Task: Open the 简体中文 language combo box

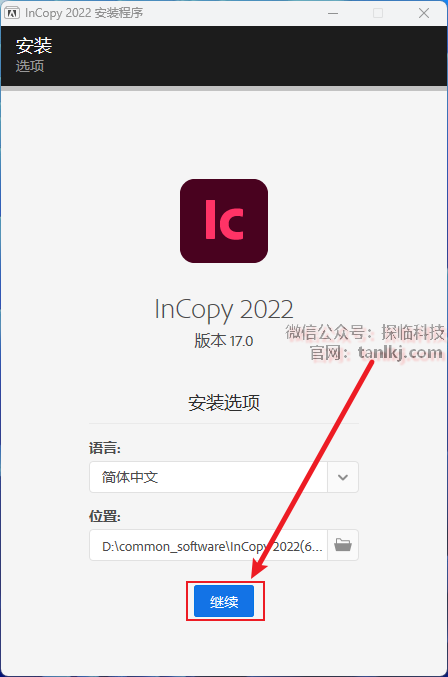Action: point(224,477)
